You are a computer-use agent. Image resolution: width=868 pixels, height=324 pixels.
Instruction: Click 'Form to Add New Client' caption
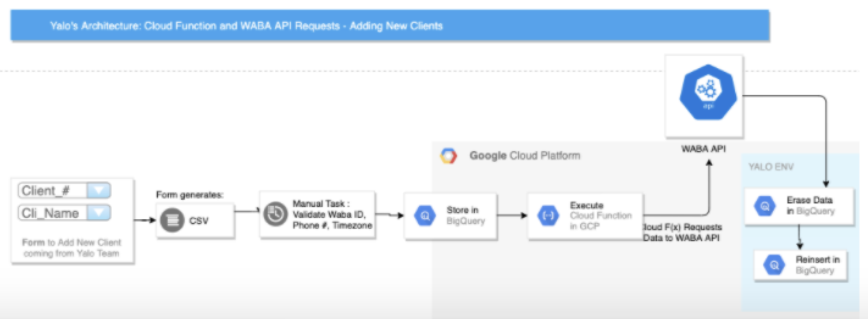click(x=71, y=243)
